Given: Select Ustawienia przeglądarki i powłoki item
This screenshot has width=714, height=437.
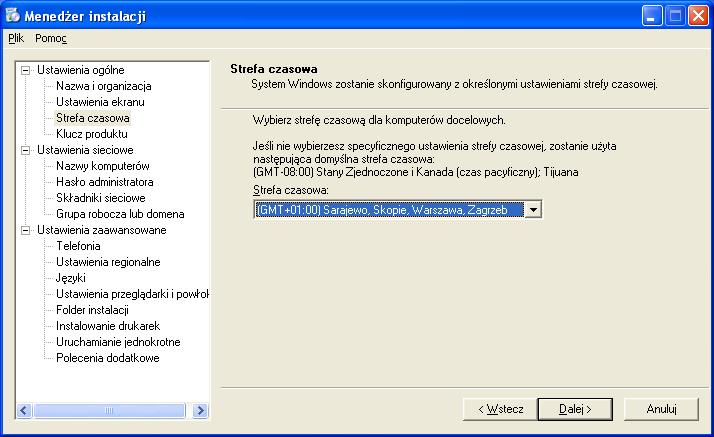Looking at the screenshot, I should [x=132, y=294].
